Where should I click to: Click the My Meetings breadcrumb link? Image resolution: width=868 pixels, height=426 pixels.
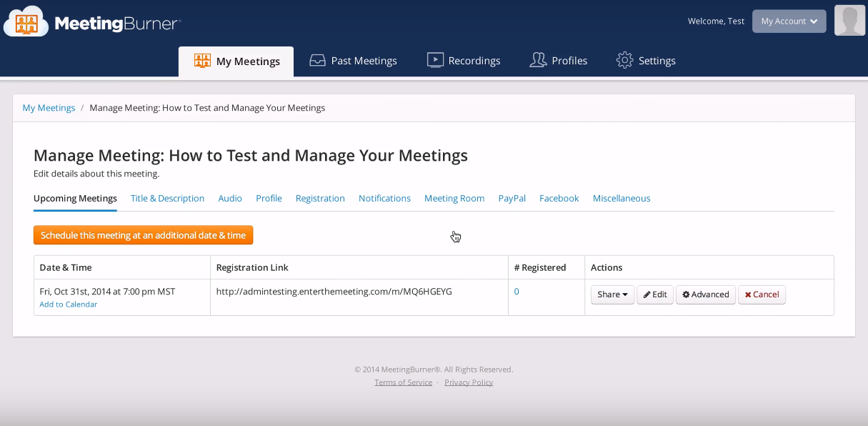(x=49, y=108)
